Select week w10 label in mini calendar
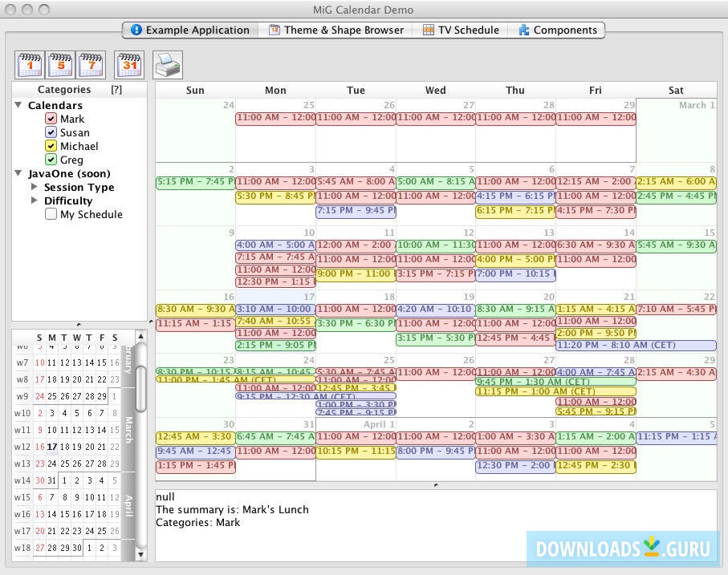The width and height of the screenshot is (728, 575). coord(22,413)
